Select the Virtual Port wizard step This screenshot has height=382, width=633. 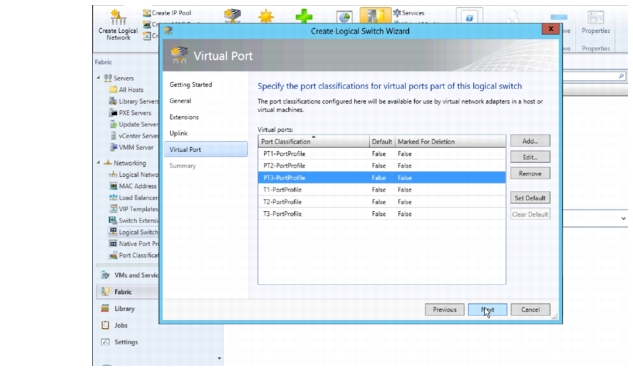pos(206,149)
